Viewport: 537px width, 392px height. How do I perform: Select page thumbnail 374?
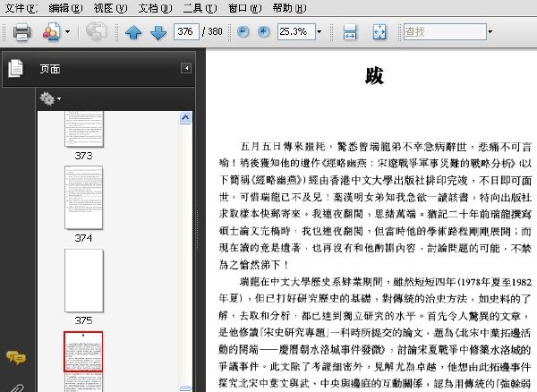pyautogui.click(x=84, y=198)
